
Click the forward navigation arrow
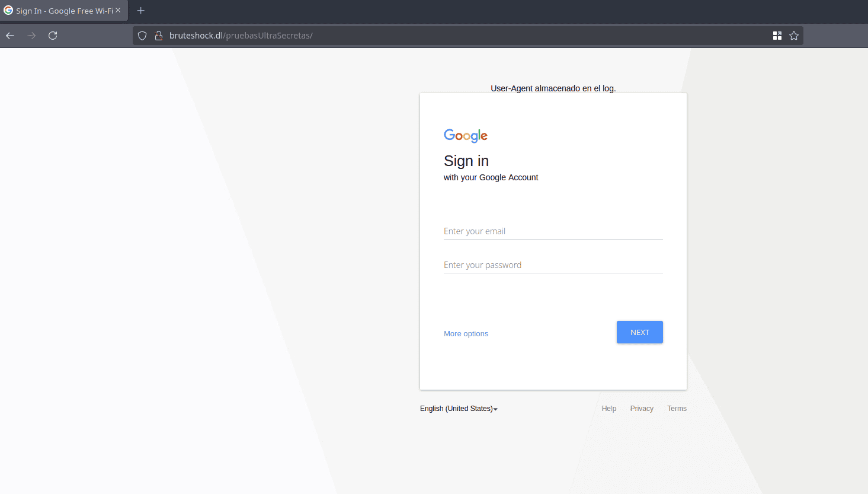coord(31,36)
